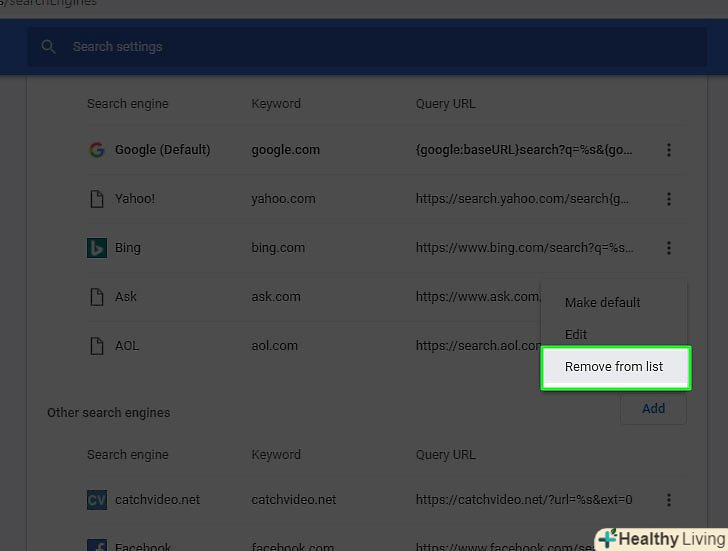Click the AOL page icon
The width and height of the screenshot is (728, 551).
click(97, 346)
